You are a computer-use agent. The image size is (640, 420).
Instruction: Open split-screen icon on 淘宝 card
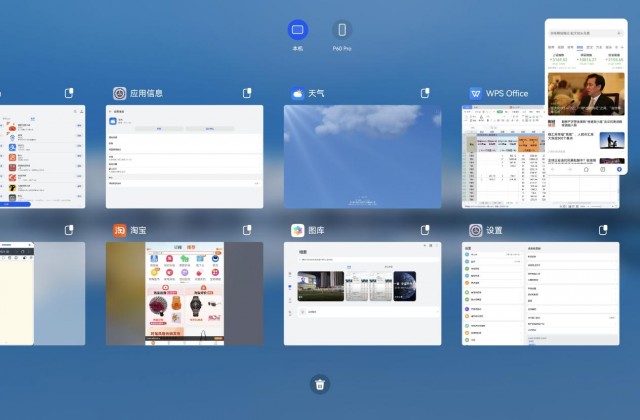tap(247, 230)
